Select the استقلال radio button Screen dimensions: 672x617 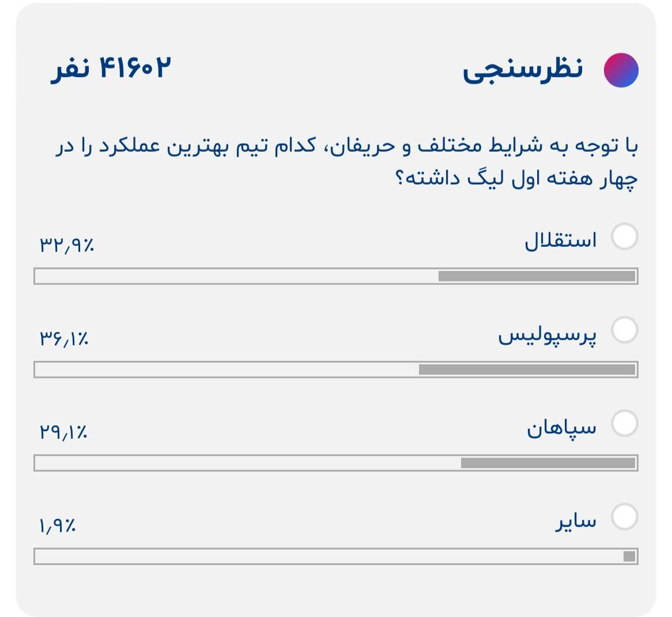coord(625,236)
